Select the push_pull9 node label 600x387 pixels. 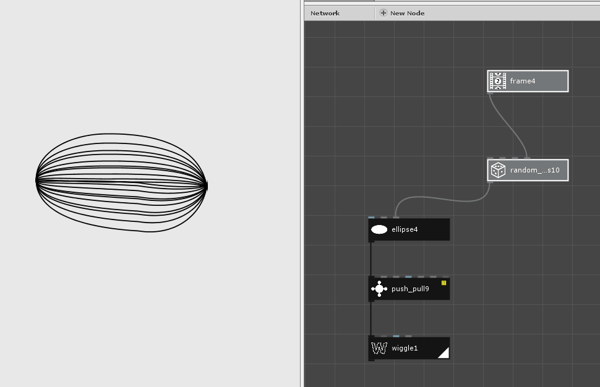(x=410, y=289)
